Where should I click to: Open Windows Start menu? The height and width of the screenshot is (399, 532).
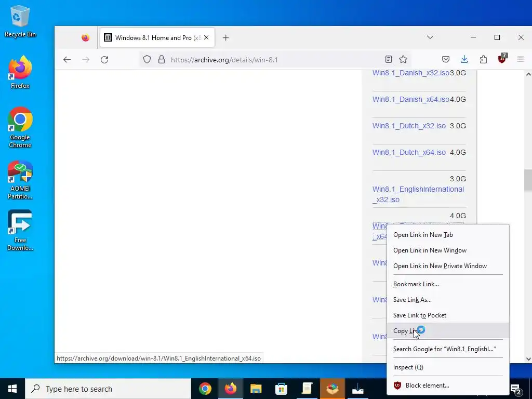12,389
